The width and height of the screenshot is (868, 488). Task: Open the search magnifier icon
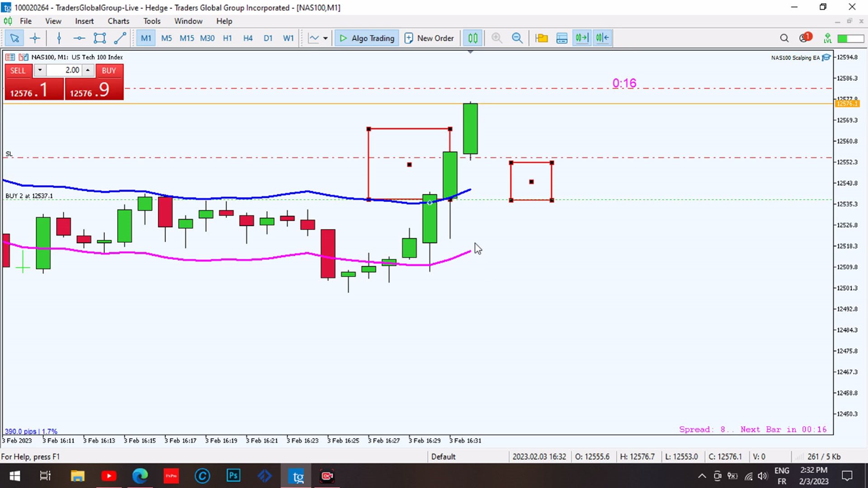784,38
